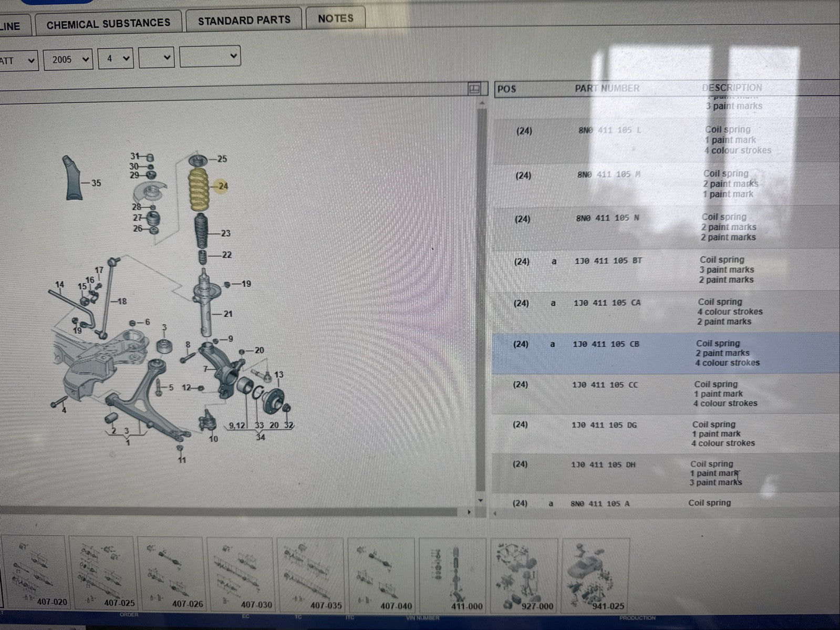
Task: Click the wheel hub part 34 label
Action: [x=260, y=437]
